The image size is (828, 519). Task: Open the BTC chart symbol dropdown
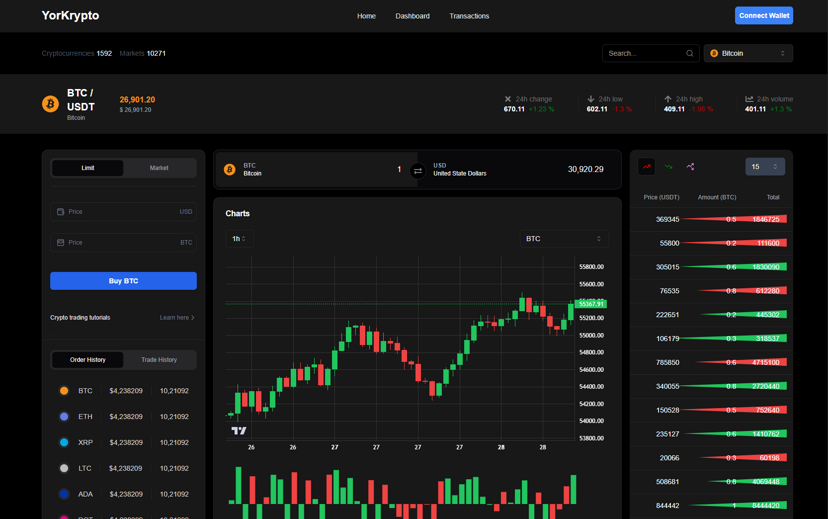coord(564,239)
